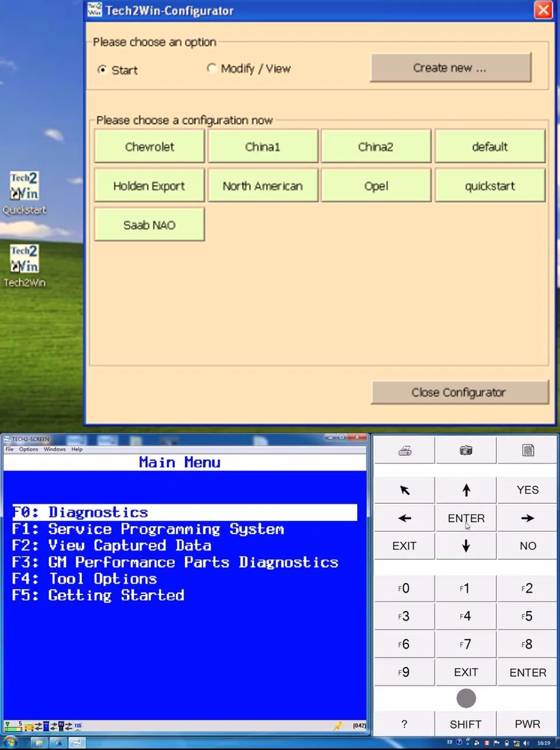Choose the China2 configuration

coord(376,146)
